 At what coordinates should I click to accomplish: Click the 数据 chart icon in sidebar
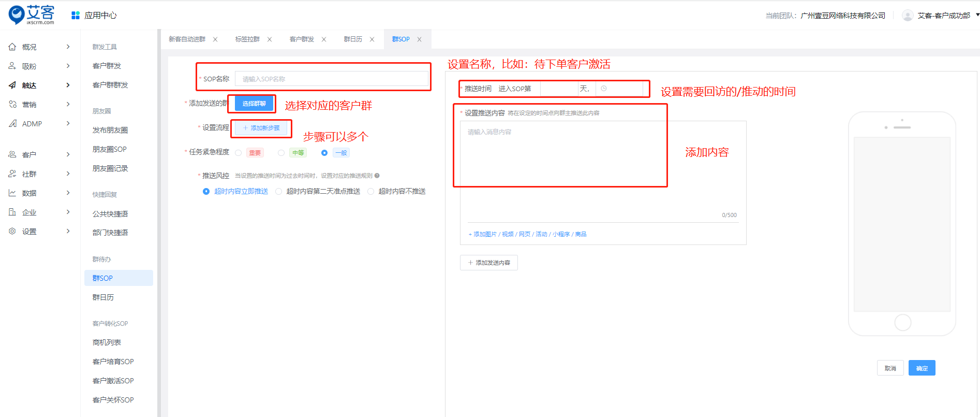tap(12, 193)
